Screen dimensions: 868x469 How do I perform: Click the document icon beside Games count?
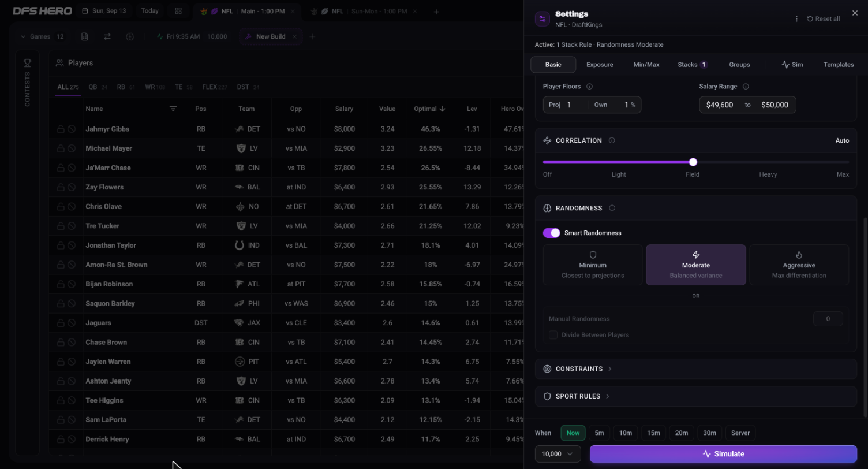85,36
